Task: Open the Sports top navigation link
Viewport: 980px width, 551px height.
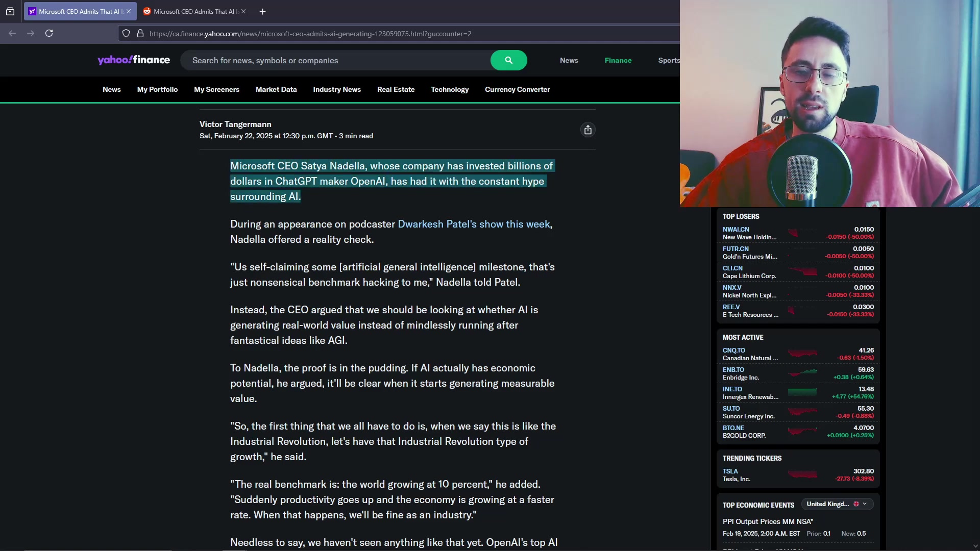Action: [x=669, y=60]
